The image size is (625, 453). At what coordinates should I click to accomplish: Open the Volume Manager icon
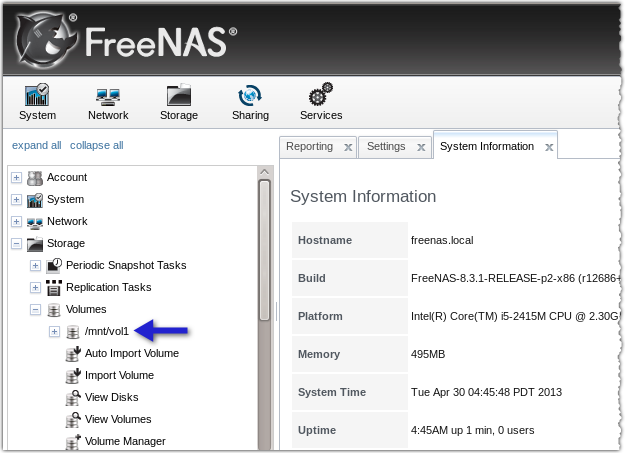(72, 441)
